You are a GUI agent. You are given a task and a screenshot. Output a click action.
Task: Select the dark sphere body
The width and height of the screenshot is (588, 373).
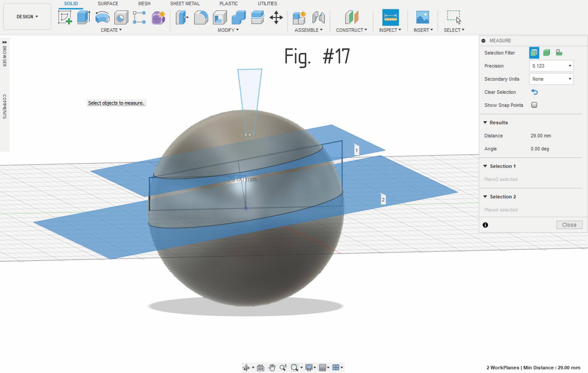(244, 281)
